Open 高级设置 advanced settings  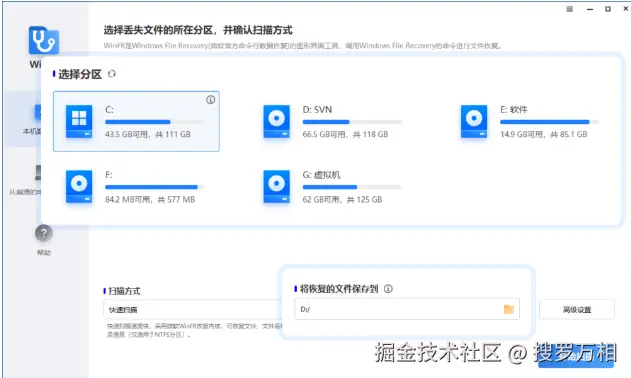coord(577,309)
